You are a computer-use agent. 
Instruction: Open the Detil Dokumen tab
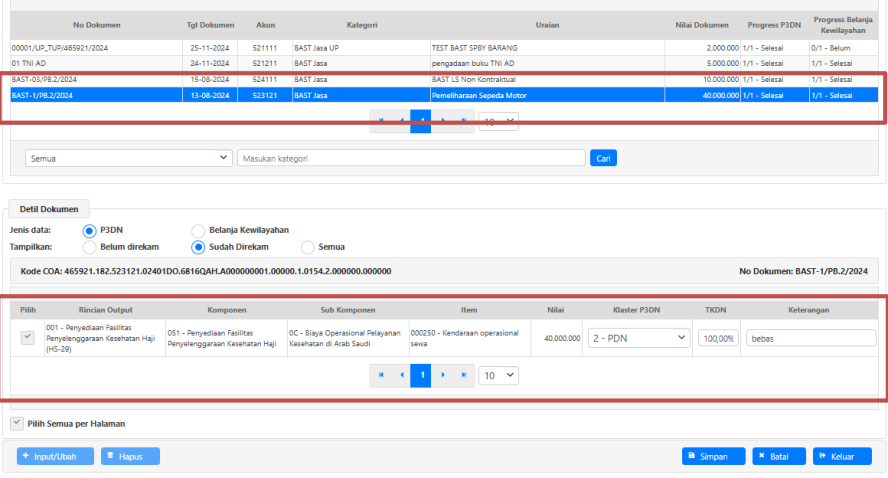[x=49, y=209]
